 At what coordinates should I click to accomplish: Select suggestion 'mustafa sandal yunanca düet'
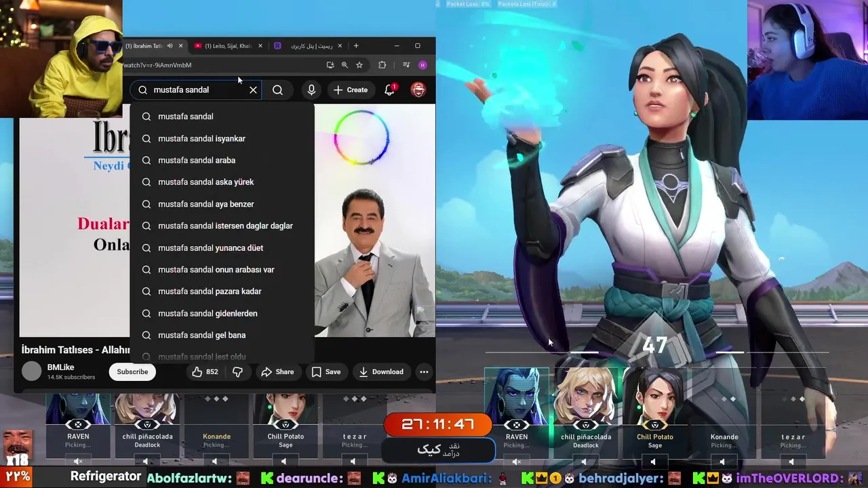point(222,247)
